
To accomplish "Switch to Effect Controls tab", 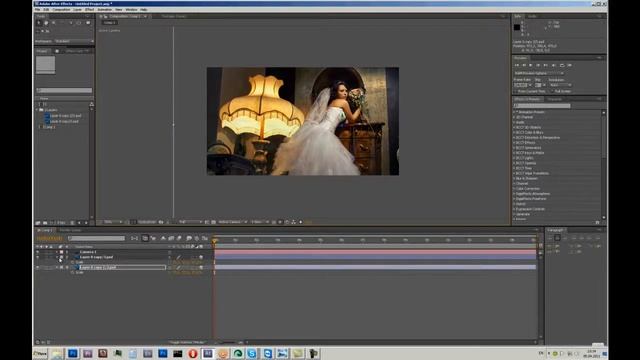I will point(77,51).
